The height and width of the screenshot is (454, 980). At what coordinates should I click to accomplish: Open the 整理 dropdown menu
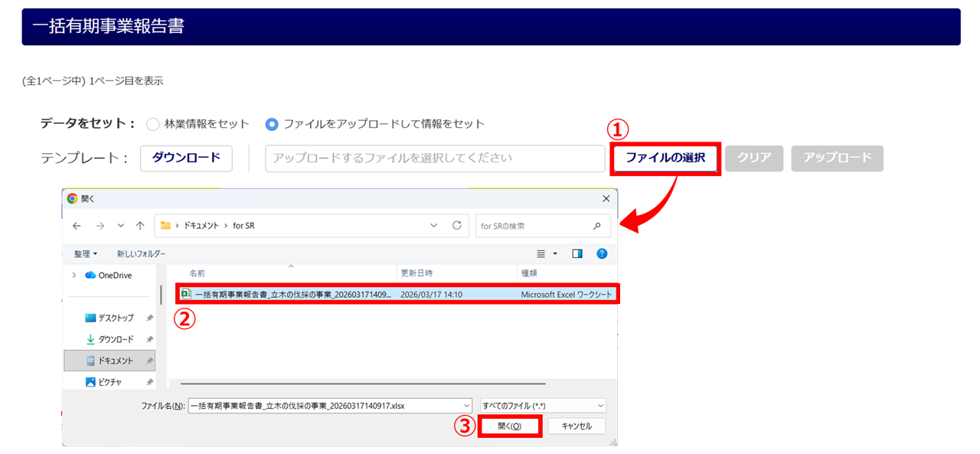(x=86, y=253)
